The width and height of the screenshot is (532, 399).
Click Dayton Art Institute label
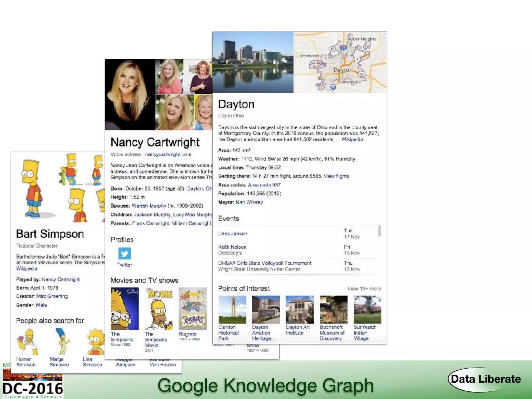point(298,330)
